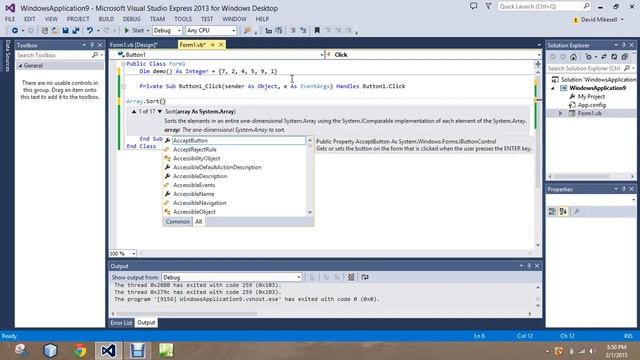Click the Solution Explorer Refresh icon
Screen dimensions: 640x360
pos(614,57)
